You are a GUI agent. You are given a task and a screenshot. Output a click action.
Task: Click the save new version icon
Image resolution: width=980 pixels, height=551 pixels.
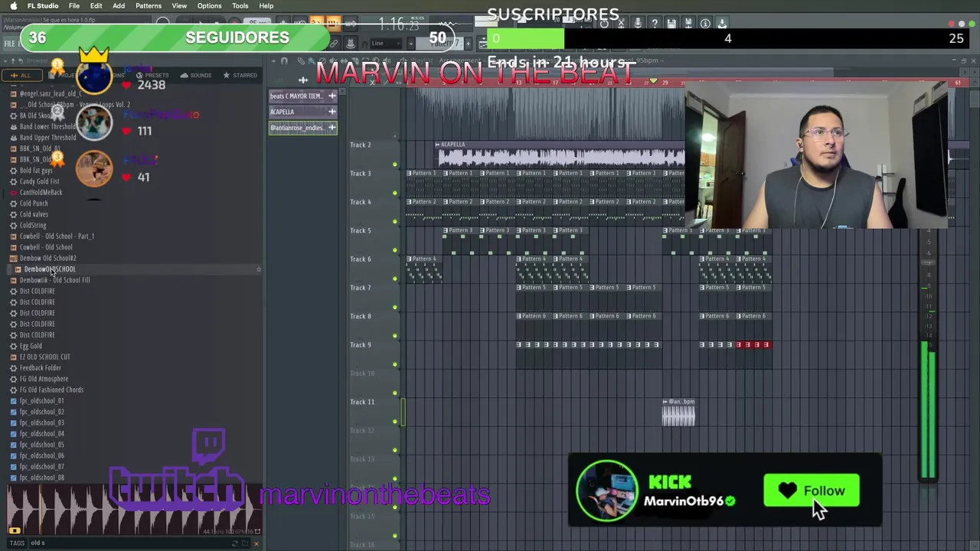pyautogui.click(x=688, y=24)
